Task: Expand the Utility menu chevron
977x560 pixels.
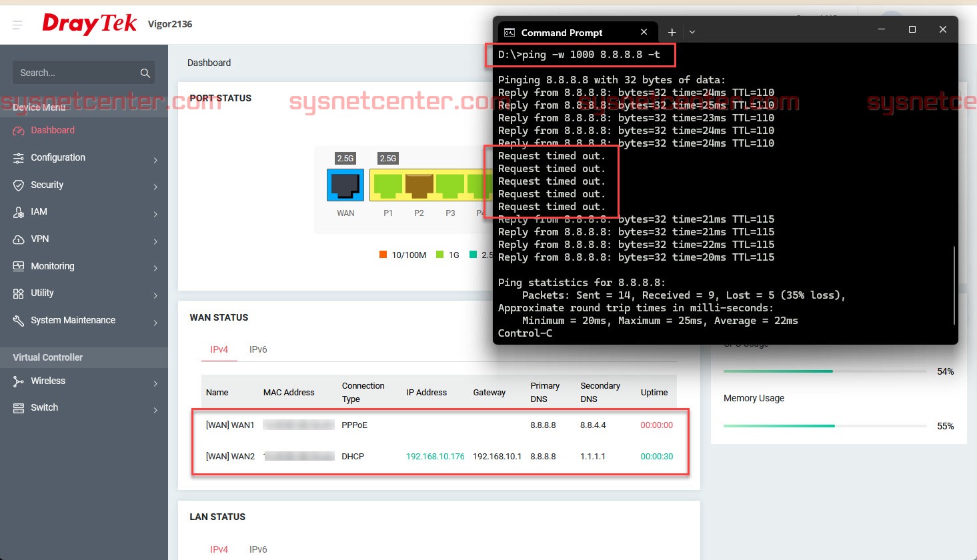Action: coord(155,295)
